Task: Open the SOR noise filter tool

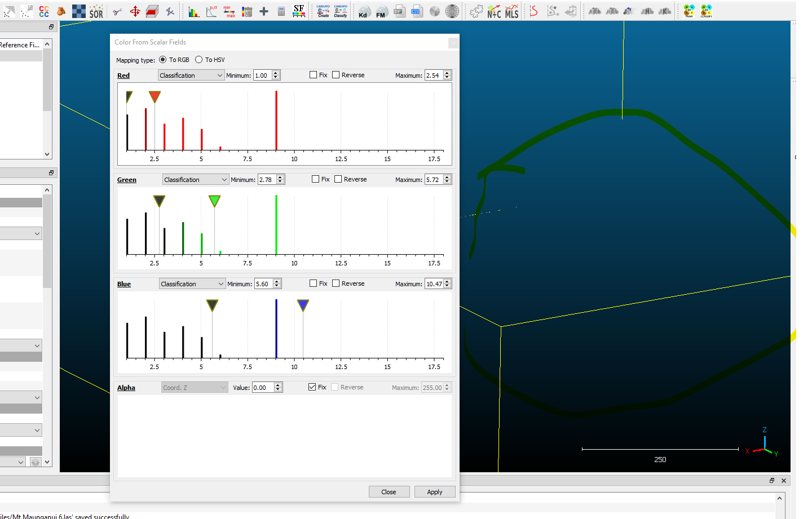Action: pos(96,11)
